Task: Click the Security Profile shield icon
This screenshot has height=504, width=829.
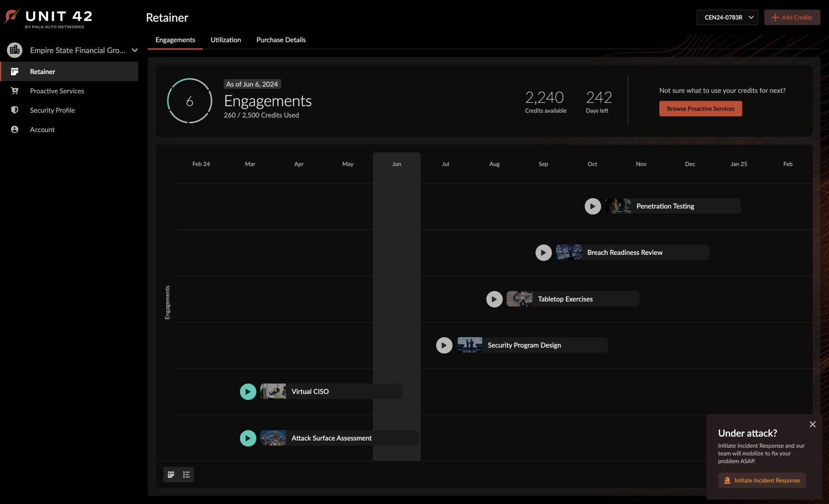Action: [x=14, y=110]
